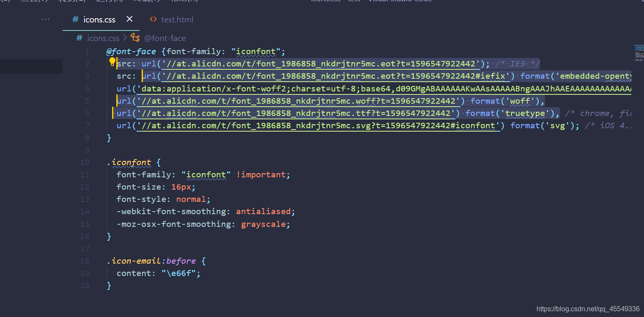Click the -moz-osx-font-smoothing property
This screenshot has width=644, height=317.
point(174,224)
